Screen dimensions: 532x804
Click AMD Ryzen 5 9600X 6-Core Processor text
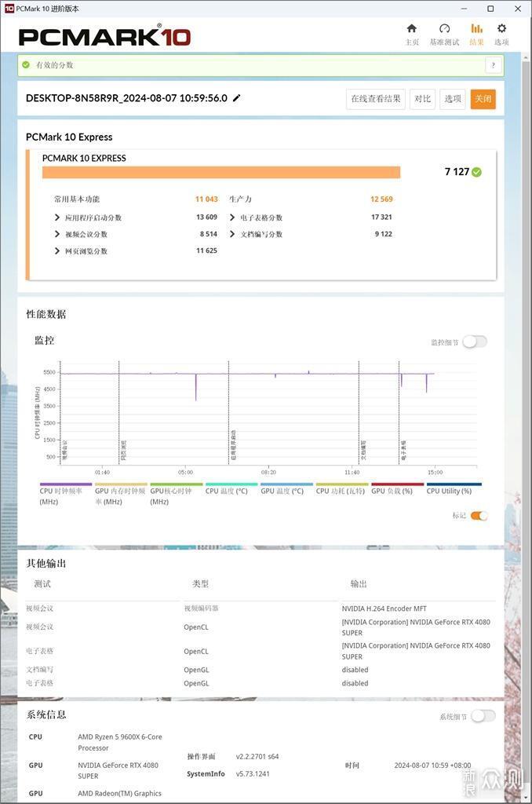point(120,743)
